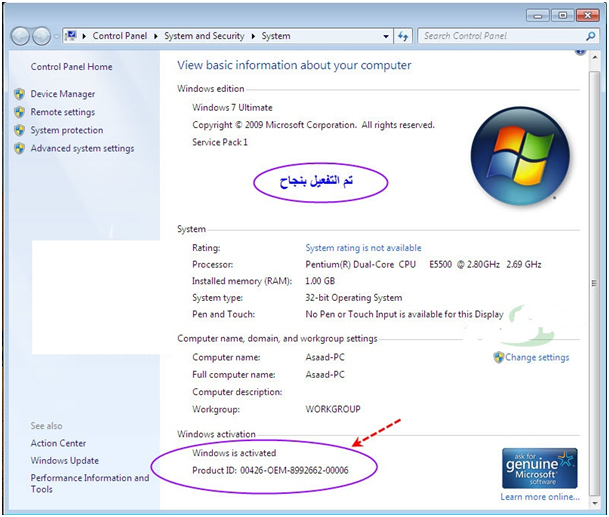Close the System window
The width and height of the screenshot is (609, 517).
(x=588, y=16)
